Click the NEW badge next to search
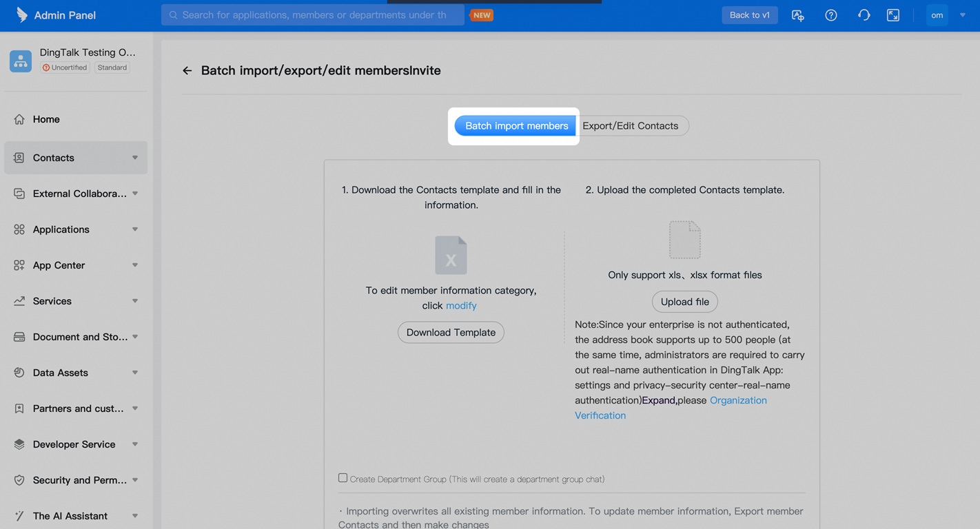980x529 pixels. pos(482,14)
